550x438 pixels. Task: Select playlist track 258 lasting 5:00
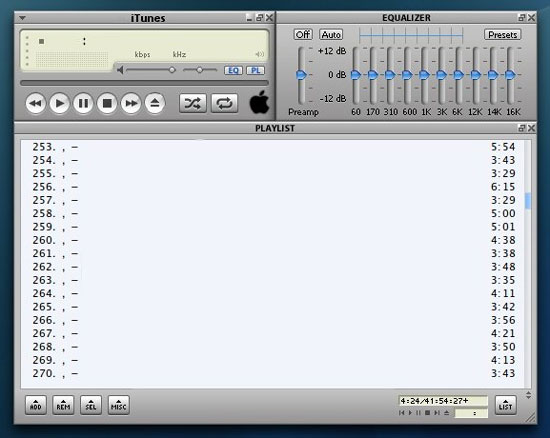[x=274, y=214]
